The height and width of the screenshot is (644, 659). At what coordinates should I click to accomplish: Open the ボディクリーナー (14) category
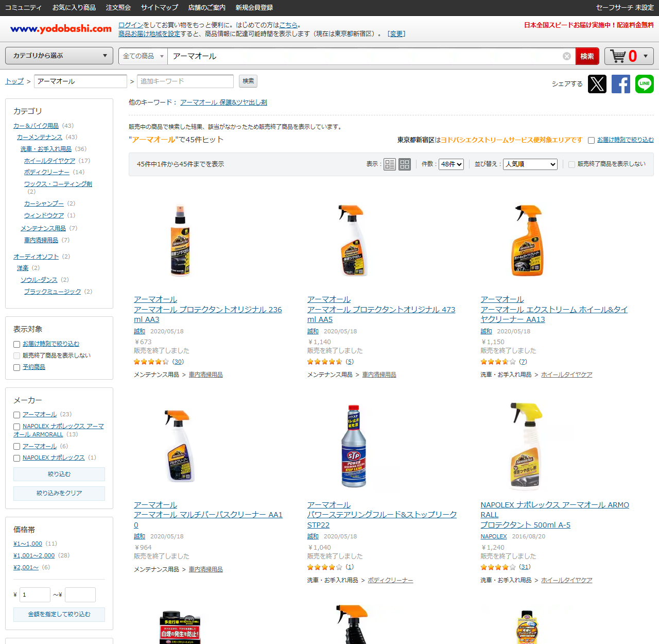click(47, 172)
